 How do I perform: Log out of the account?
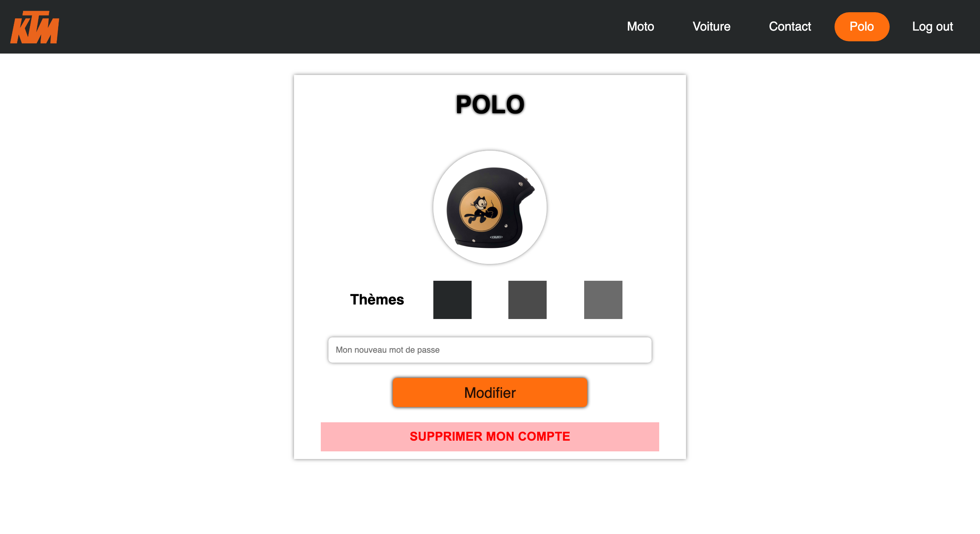932,26
